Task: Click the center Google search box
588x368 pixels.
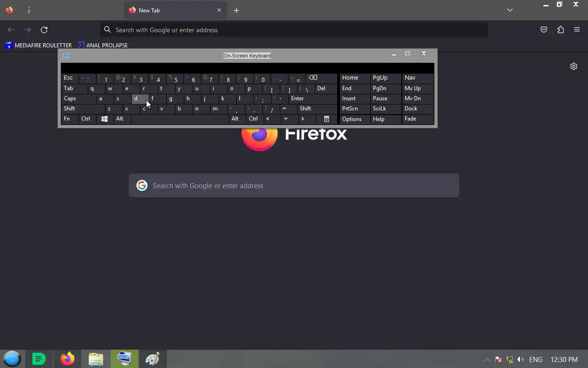Action: (294, 185)
